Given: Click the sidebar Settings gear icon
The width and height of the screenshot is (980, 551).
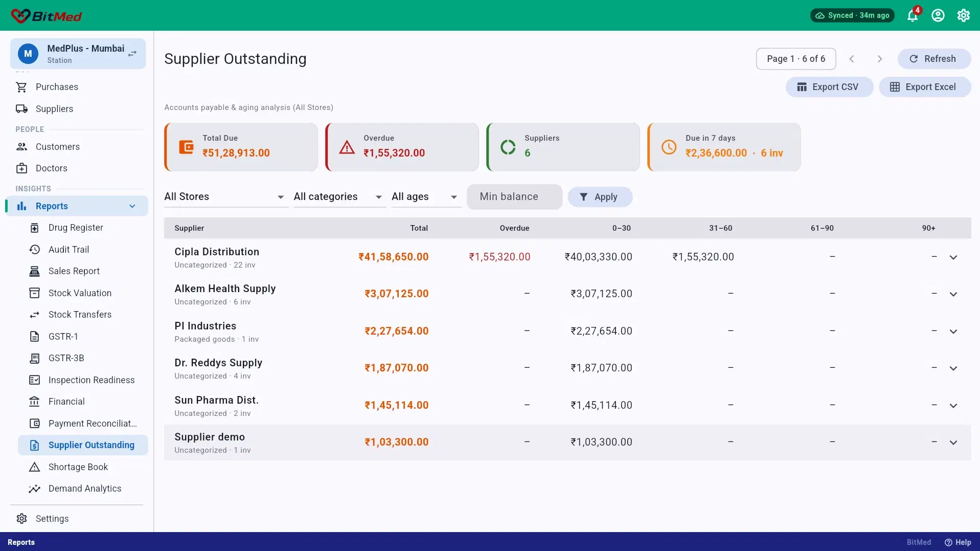Looking at the screenshot, I should pos(21,519).
